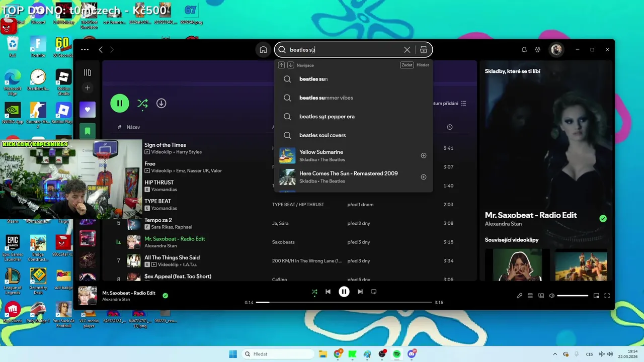Viewport: 644px width, 362px height.
Task: Open the Browse icon in search bar
Action: [424, 50]
